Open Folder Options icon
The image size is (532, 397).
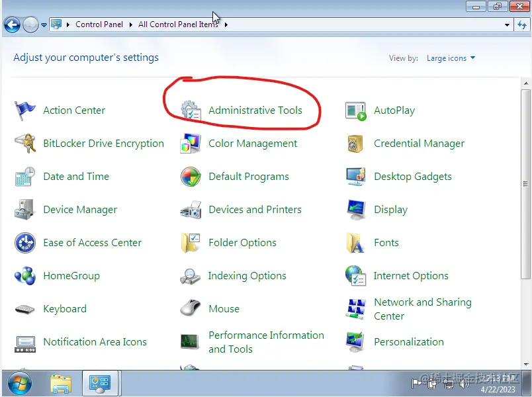tap(191, 243)
